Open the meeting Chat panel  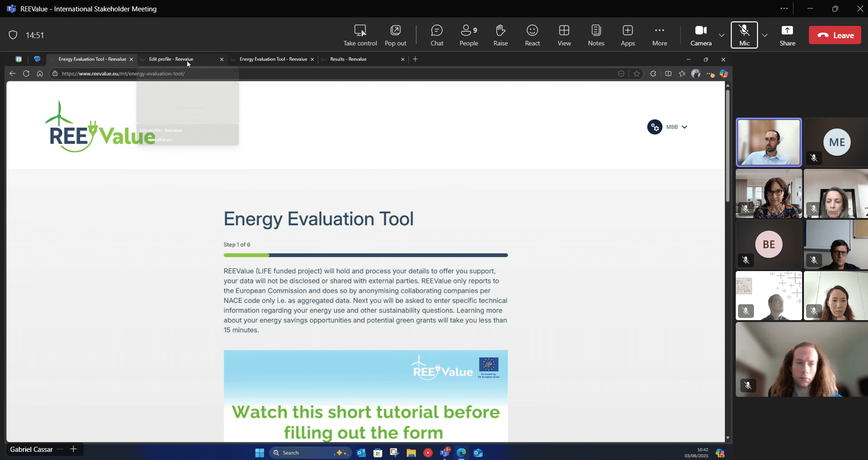[437, 35]
